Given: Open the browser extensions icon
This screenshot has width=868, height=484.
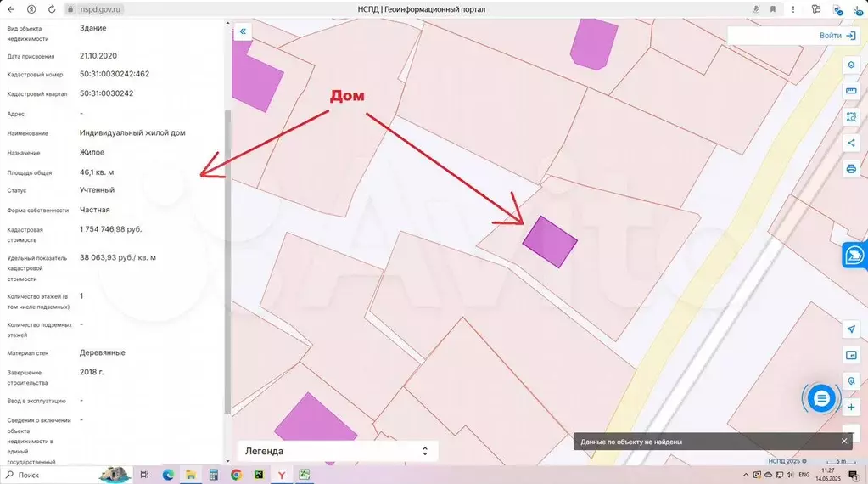Looking at the screenshot, I should pos(816,9).
